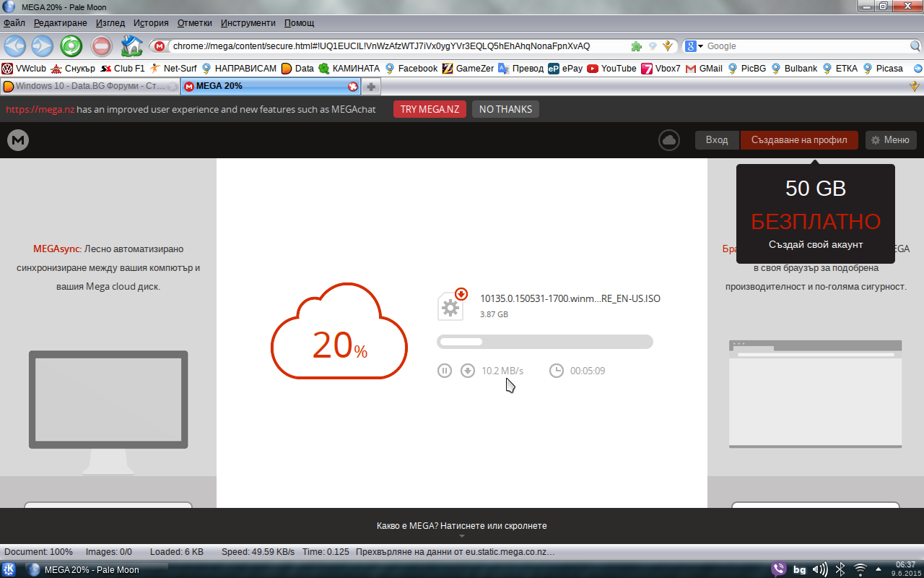
Task: Open the YouTube bookmark
Action: 611,69
